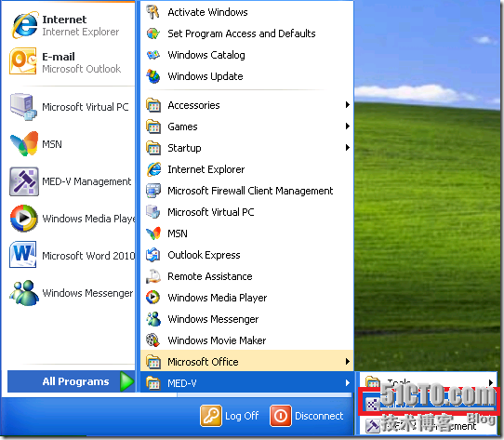Click the Disconnect button

click(x=307, y=416)
